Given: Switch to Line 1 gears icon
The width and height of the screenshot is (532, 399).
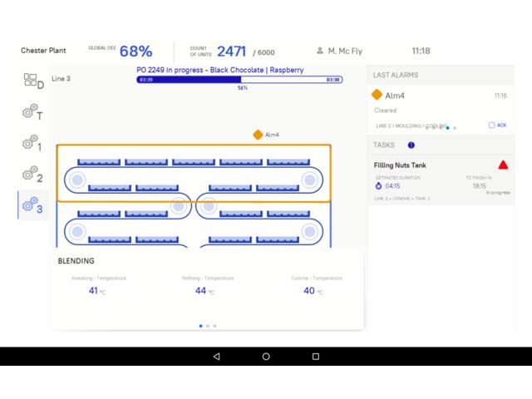Looking at the screenshot, I should tap(32, 143).
